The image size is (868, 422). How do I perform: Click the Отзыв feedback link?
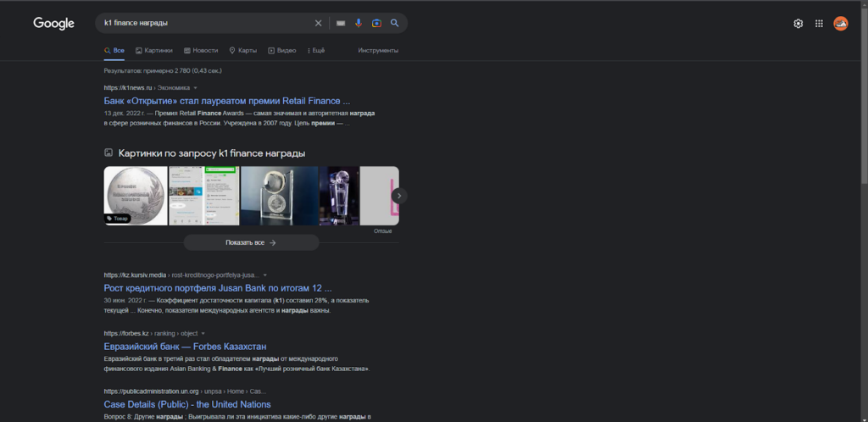[x=382, y=231]
